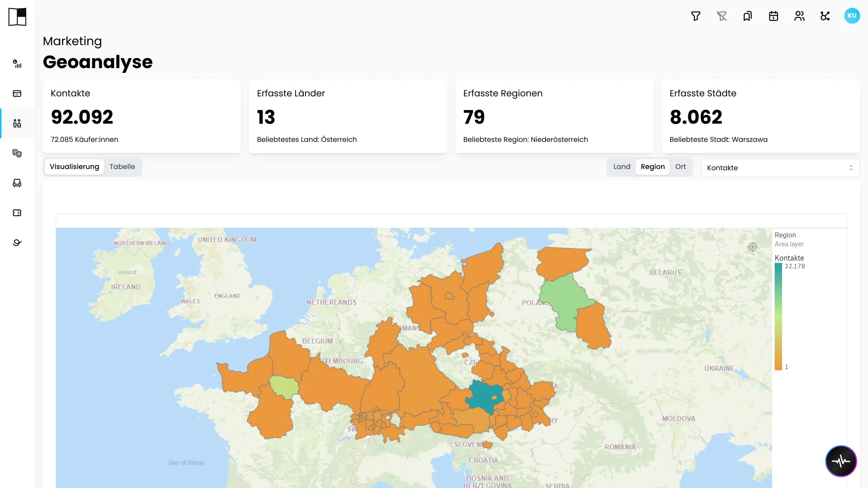Click the Erfasste Städte card
This screenshot has height=488, width=868.
pyautogui.click(x=760, y=116)
